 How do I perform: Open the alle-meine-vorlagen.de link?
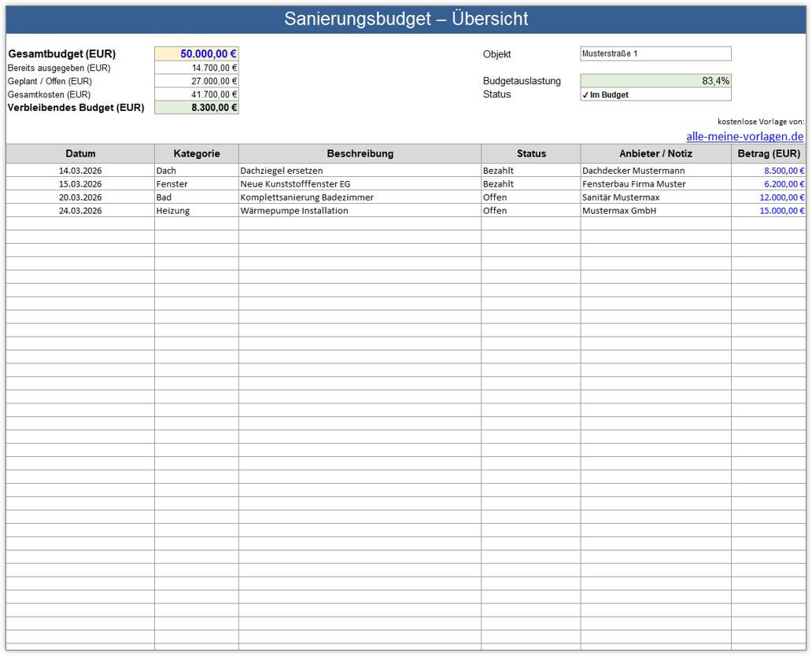[744, 136]
